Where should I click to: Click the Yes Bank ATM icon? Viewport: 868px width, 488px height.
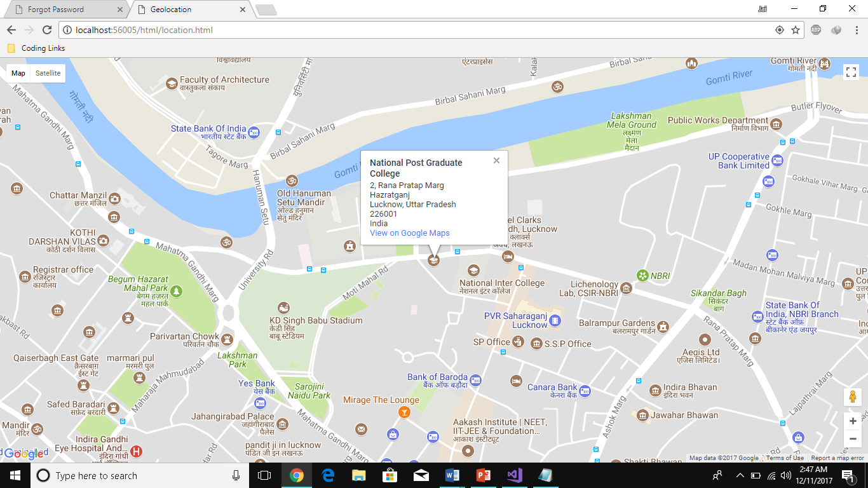point(259,403)
